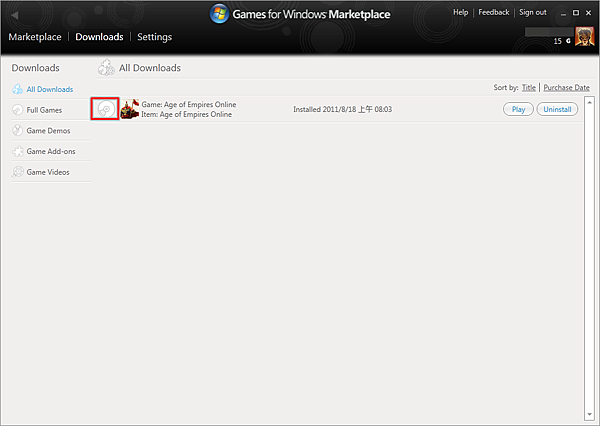Sort downloads by Purchase Date
Screen dimensions: 600x426
(x=566, y=88)
